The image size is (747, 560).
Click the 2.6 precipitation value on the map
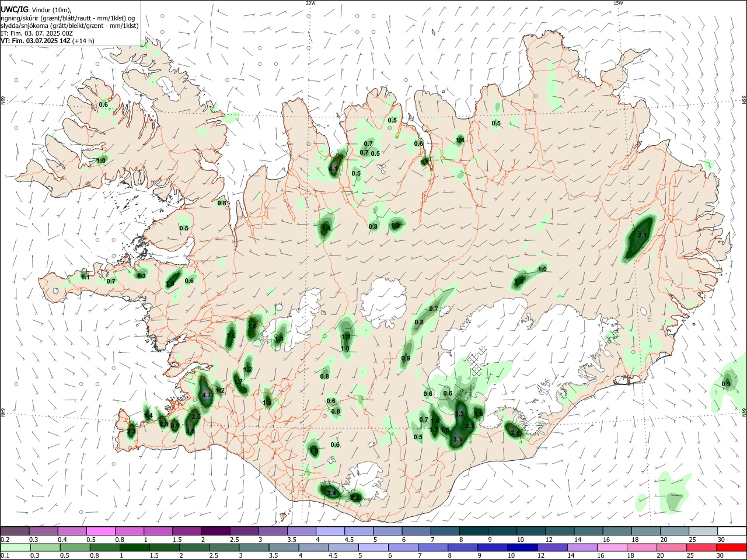coord(515,433)
